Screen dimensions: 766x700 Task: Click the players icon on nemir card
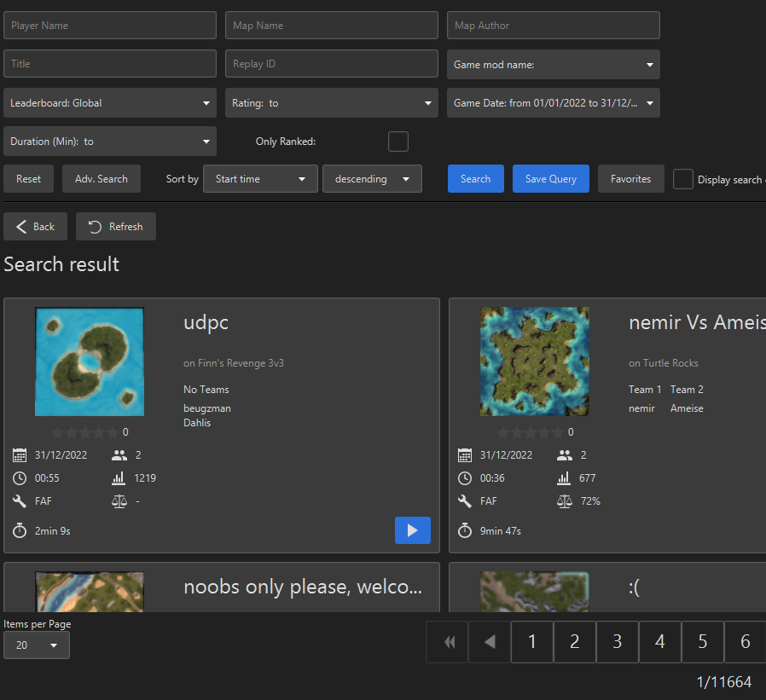(x=564, y=455)
